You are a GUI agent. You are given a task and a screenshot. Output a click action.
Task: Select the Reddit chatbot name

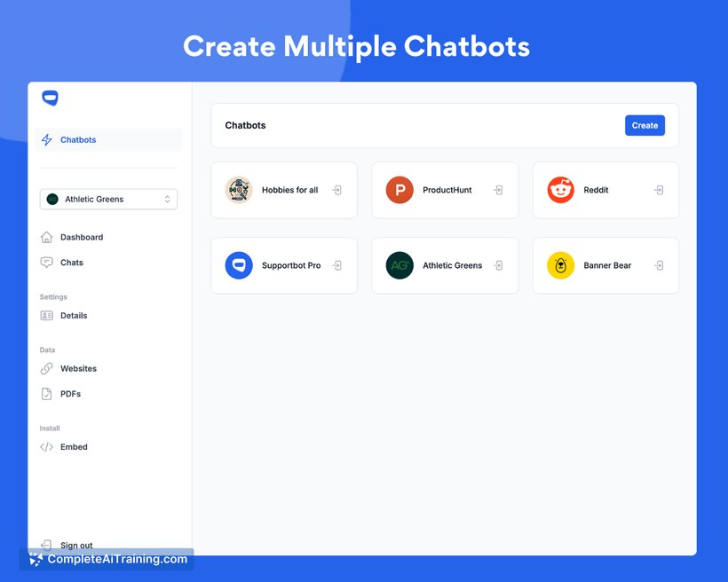tap(596, 190)
